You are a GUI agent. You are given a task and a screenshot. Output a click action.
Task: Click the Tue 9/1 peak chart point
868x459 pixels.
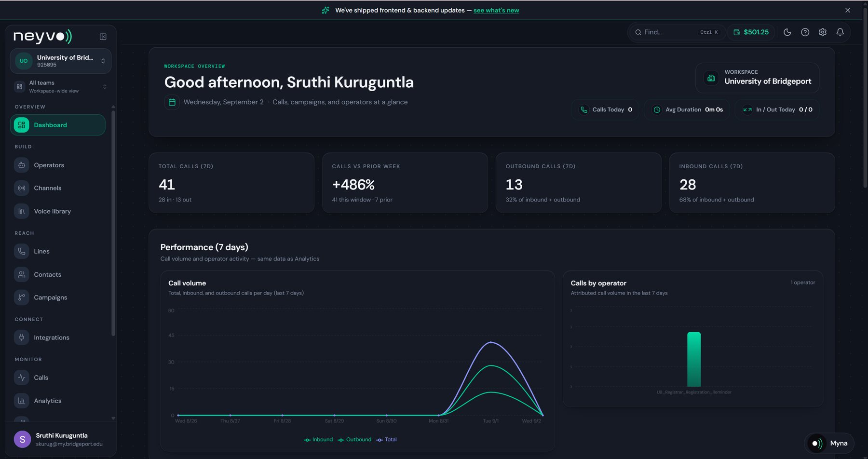click(491, 342)
